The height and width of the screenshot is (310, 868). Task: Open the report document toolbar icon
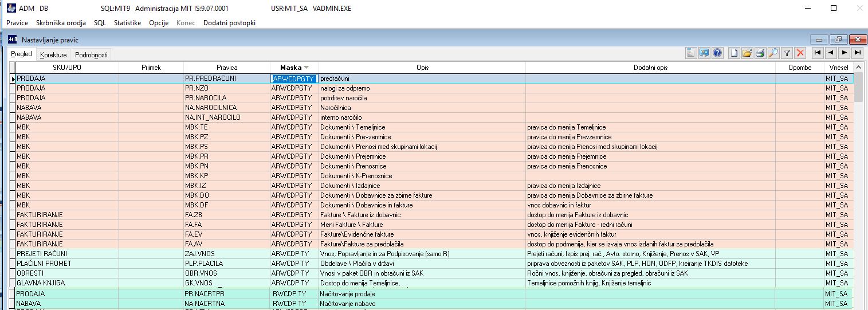691,53
